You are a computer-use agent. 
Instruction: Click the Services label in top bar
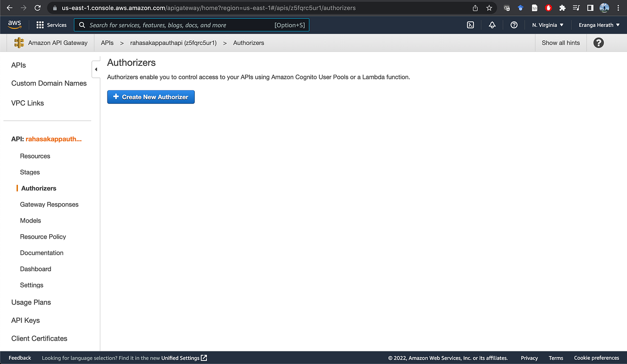[57, 25]
